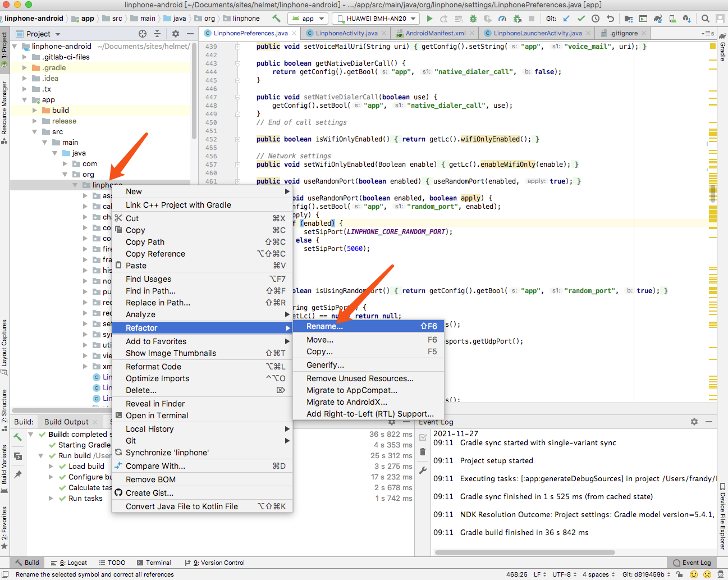728x580 pixels.
Task: Open the Terminal tool button
Action: (x=154, y=563)
